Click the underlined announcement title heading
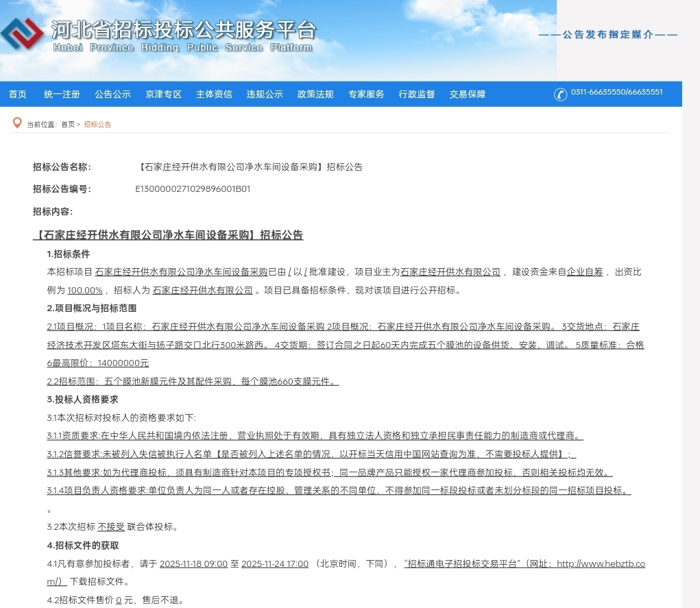Viewport: 700px width, 608px height. pyautogui.click(x=168, y=235)
